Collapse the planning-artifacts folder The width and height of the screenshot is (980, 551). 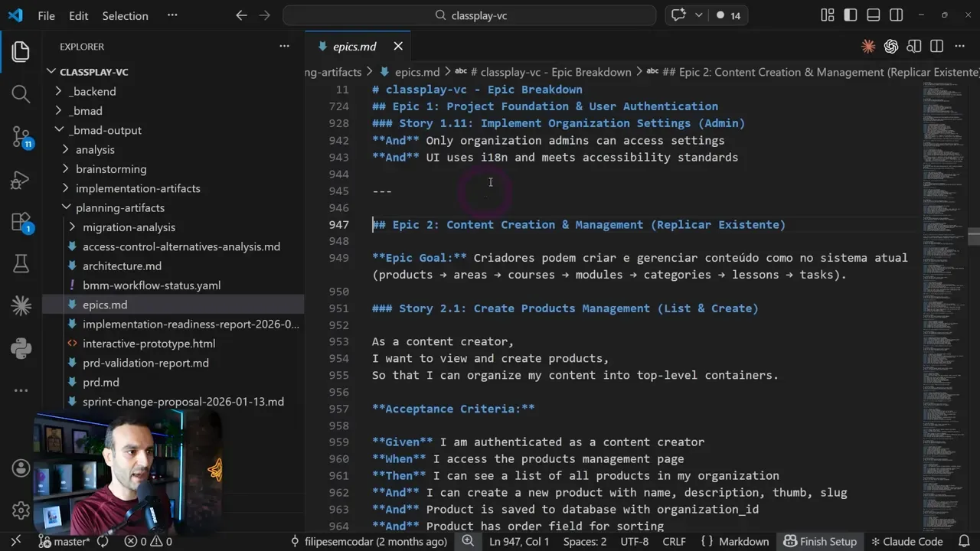click(68, 207)
